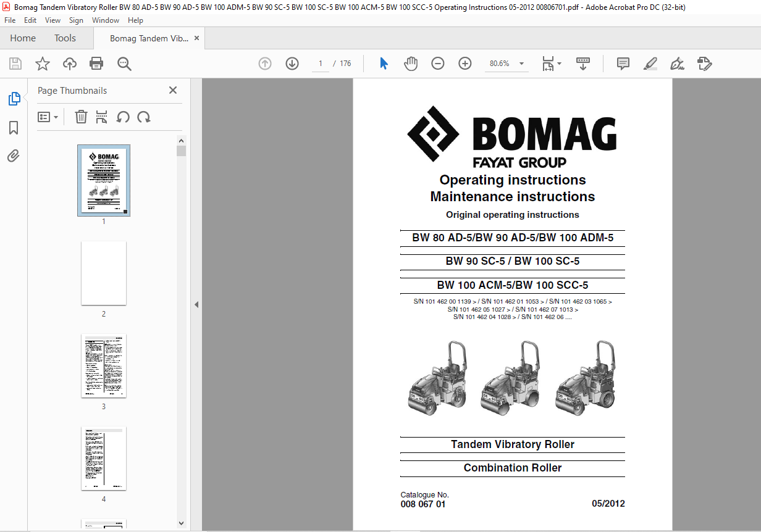The width and height of the screenshot is (761, 532).
Task: Zoom out with minus icon
Action: point(438,64)
